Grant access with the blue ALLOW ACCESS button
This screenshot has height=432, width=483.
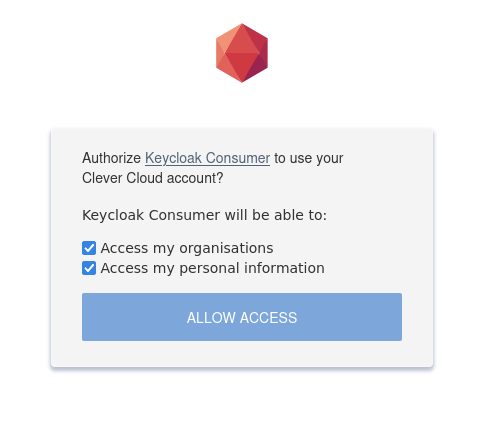coord(242,317)
